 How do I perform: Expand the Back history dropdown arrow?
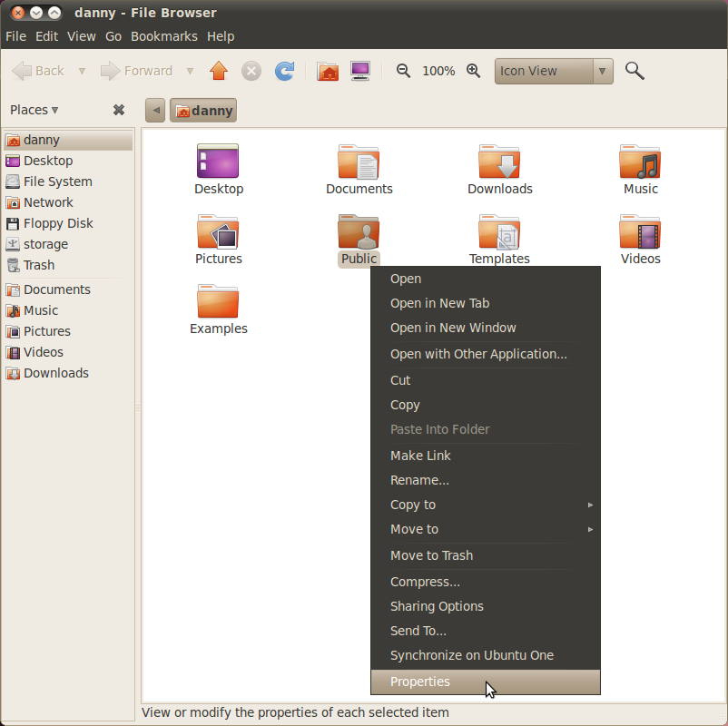83,71
